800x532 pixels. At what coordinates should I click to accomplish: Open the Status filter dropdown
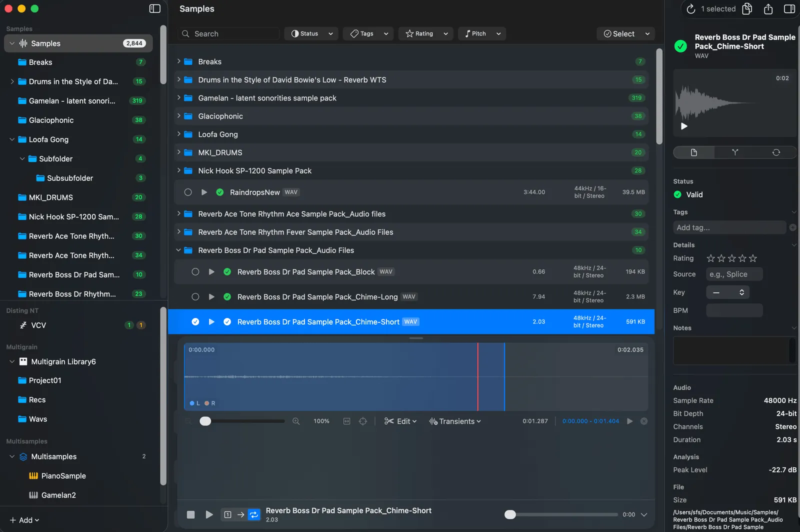point(311,33)
